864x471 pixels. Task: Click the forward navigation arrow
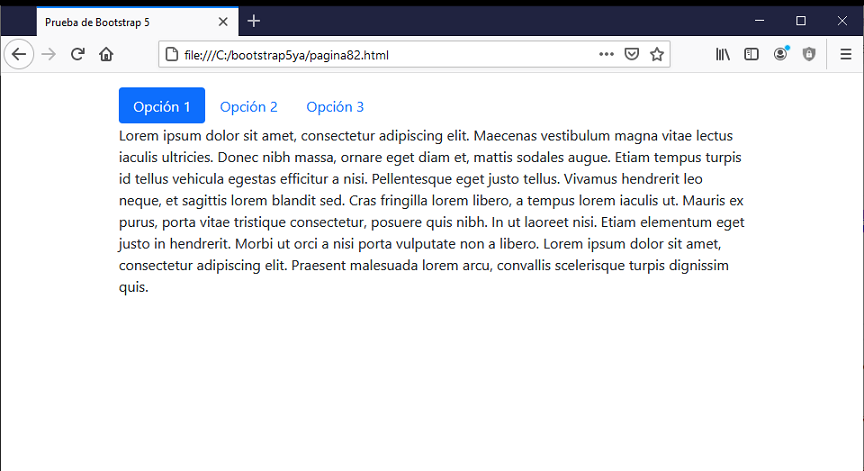(48, 54)
